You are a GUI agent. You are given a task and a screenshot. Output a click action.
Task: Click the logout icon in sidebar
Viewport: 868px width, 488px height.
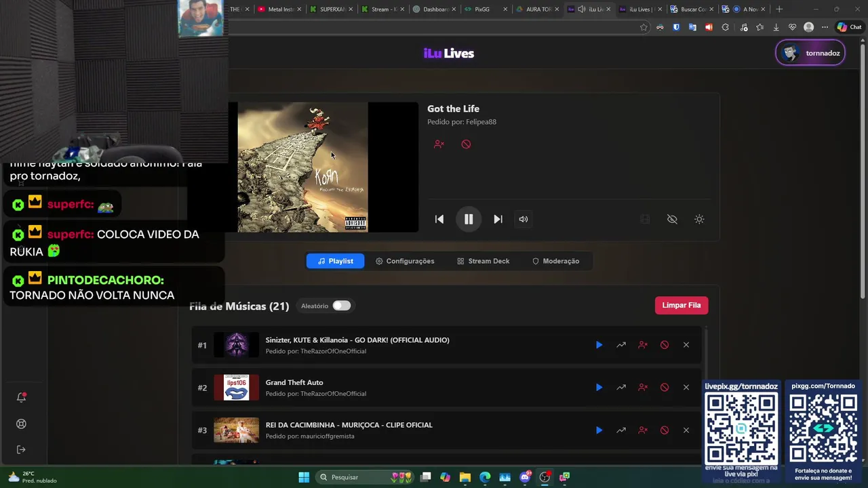tap(21, 449)
